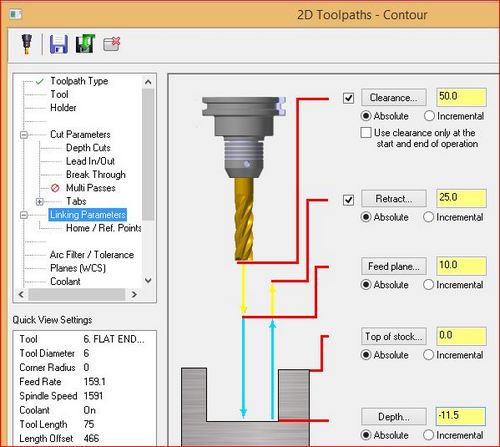
Task: Select Absolute for Depth
Action: coord(366,435)
